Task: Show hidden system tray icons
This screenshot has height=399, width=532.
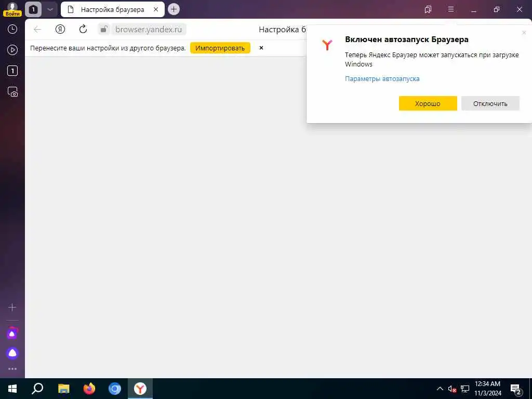Action: point(440,389)
